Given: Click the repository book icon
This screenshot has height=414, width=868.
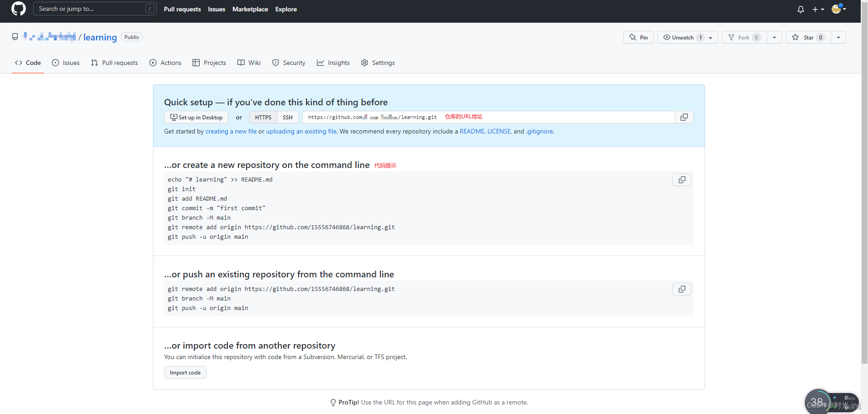Looking at the screenshot, I should tap(15, 37).
